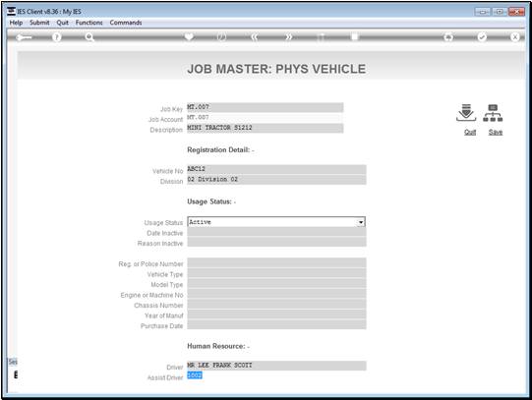Screen dimensions: 532x400
Task: Click the checkmark circle toolbar icon
Action: coord(482,37)
